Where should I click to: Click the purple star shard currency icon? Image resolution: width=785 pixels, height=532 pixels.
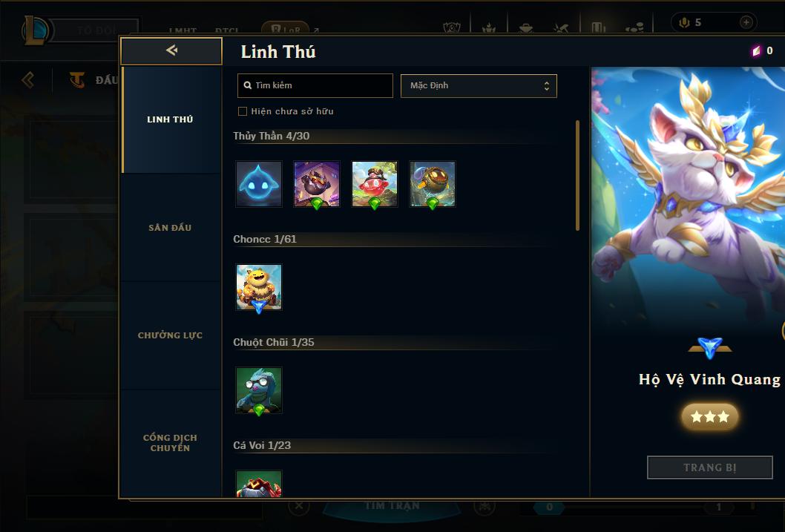pyautogui.click(x=756, y=50)
